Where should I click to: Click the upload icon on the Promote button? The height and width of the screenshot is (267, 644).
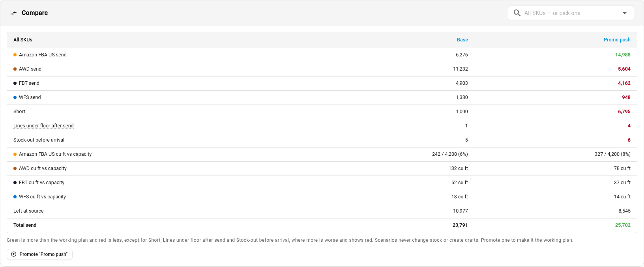[14, 254]
